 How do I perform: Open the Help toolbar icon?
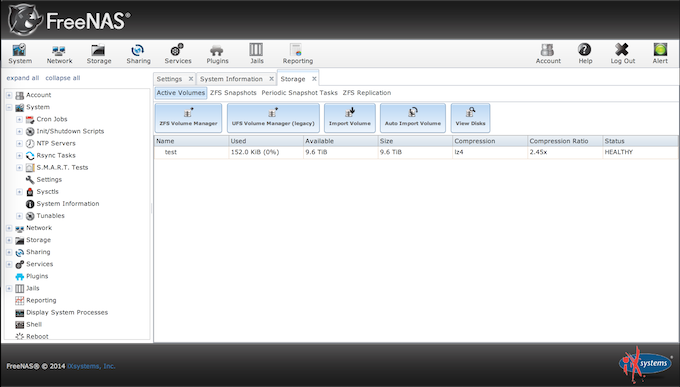click(585, 54)
